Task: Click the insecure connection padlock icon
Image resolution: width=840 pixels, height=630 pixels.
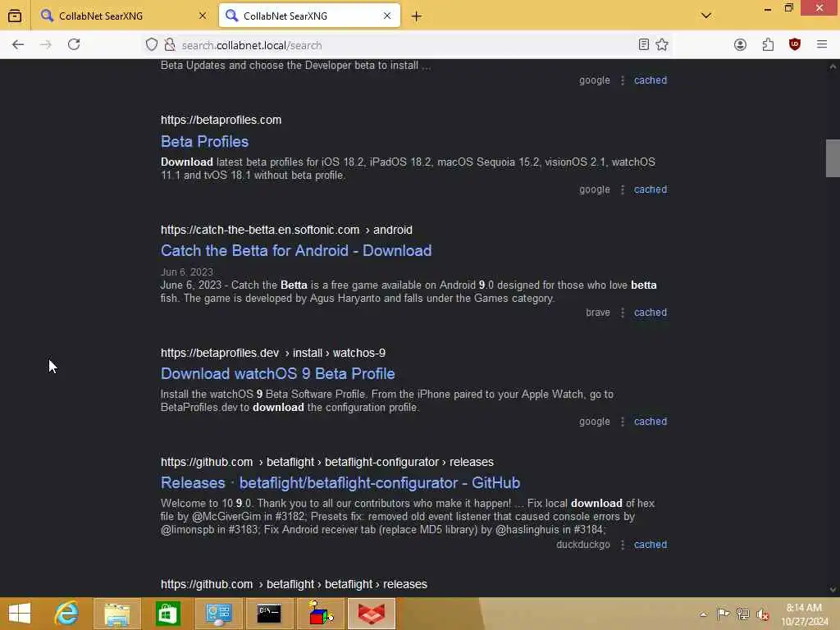Action: [170, 45]
